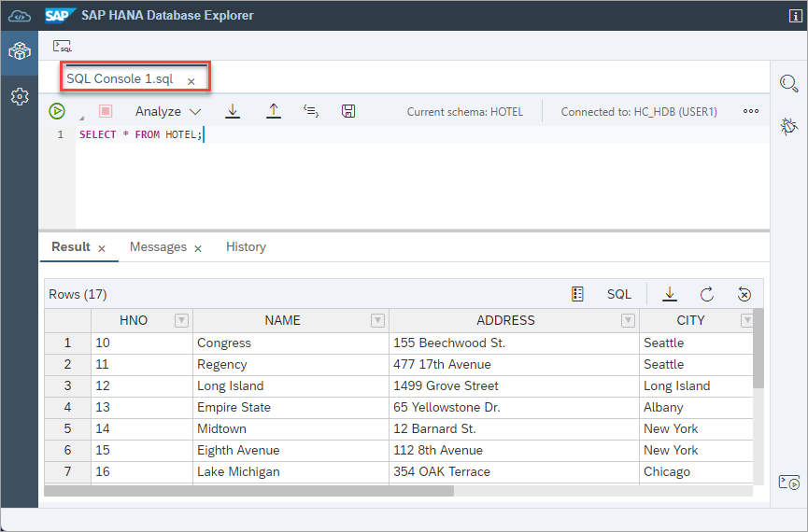Select row number 3 header

pyautogui.click(x=67, y=385)
